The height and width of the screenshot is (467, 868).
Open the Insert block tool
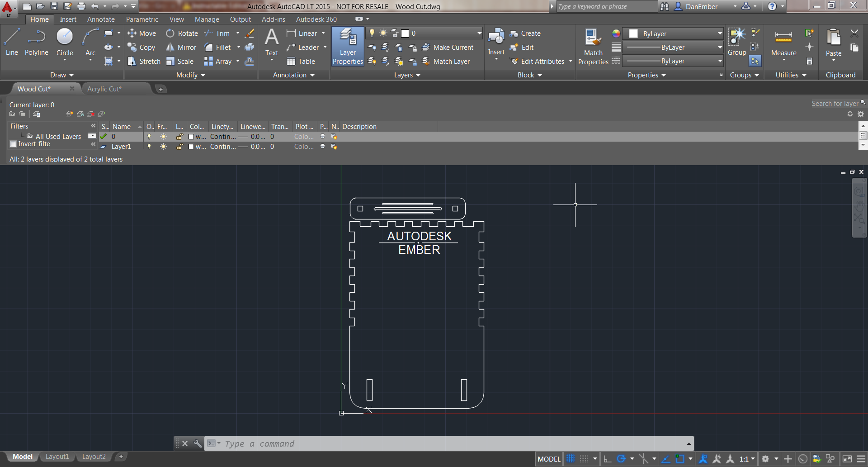pos(496,42)
